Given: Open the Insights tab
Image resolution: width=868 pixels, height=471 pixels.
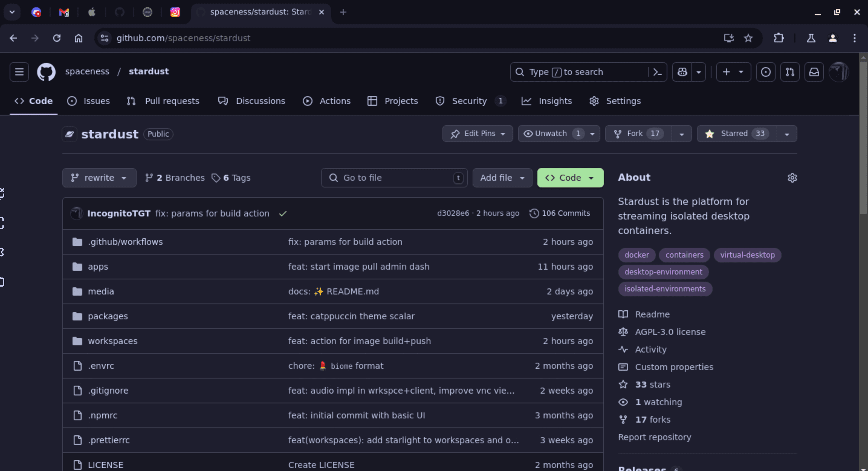Looking at the screenshot, I should click(546, 101).
